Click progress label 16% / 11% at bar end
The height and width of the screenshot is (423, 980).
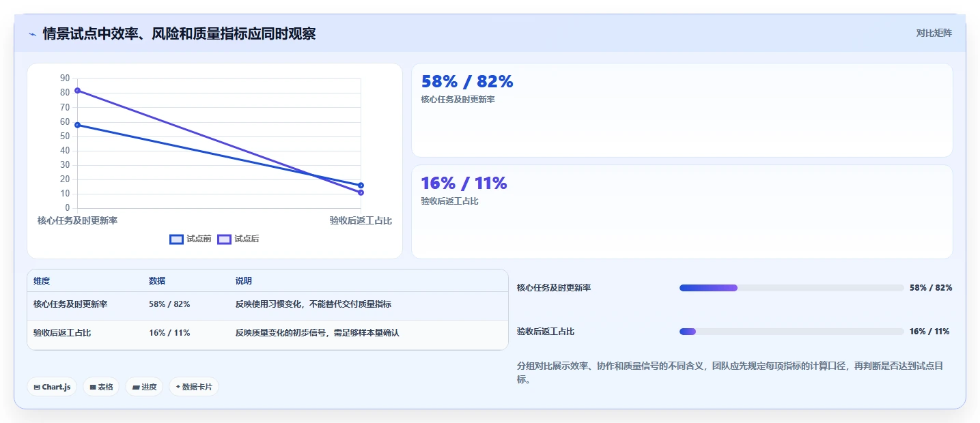[929, 332]
